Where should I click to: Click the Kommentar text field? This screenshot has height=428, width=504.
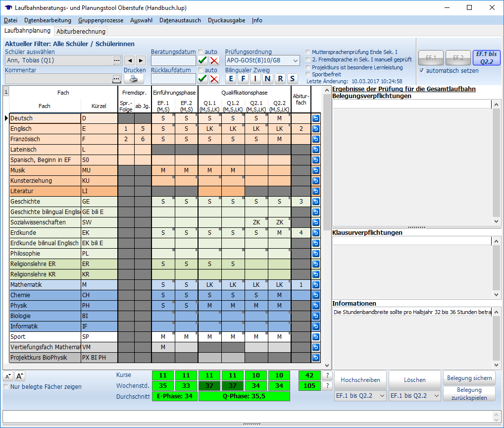[x=59, y=79]
